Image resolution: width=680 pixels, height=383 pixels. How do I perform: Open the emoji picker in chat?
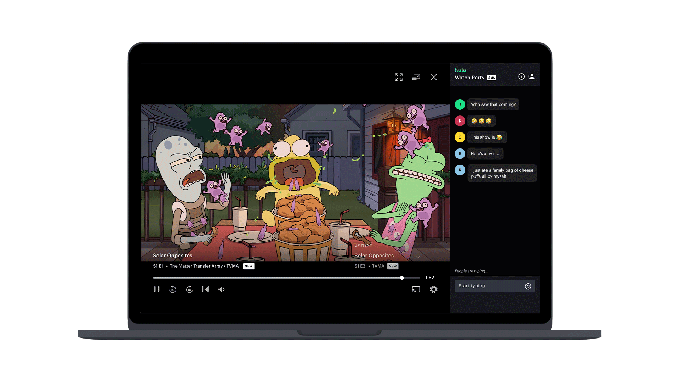528,286
